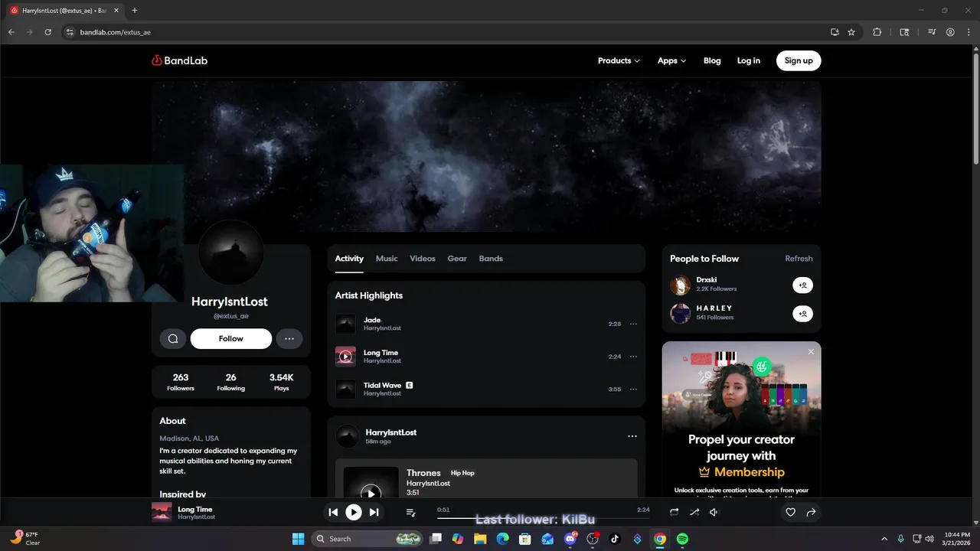Open the Chrome three-dot menu

point(968,32)
